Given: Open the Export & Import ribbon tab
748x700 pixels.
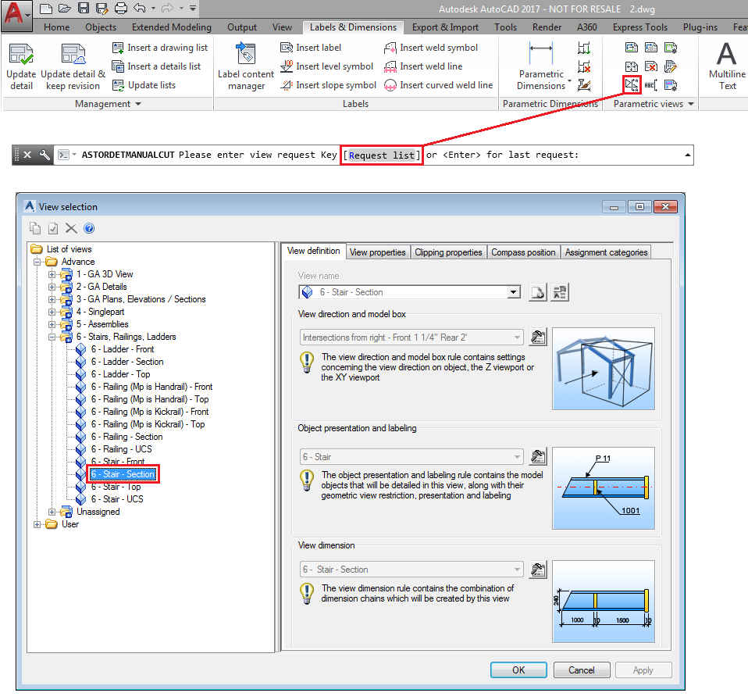Looking at the screenshot, I should click(x=445, y=27).
